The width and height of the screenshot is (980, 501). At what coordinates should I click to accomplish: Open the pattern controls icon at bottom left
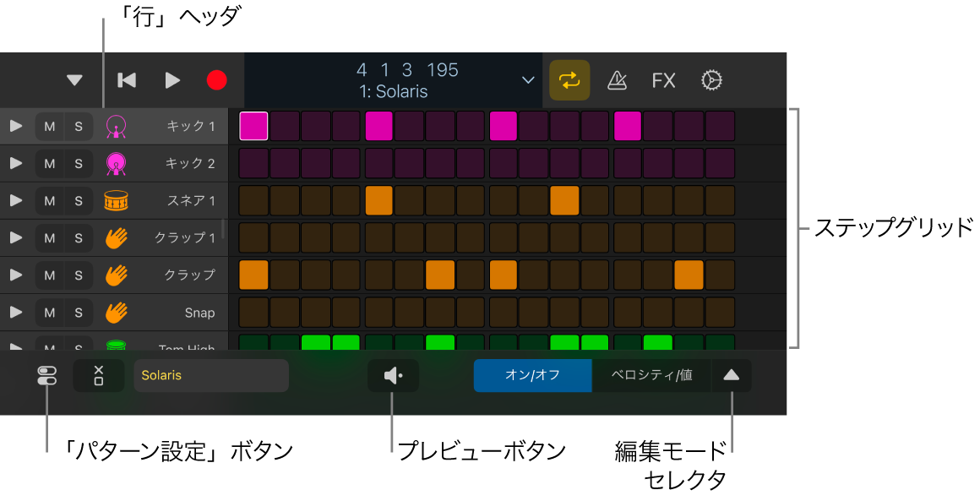(x=46, y=375)
